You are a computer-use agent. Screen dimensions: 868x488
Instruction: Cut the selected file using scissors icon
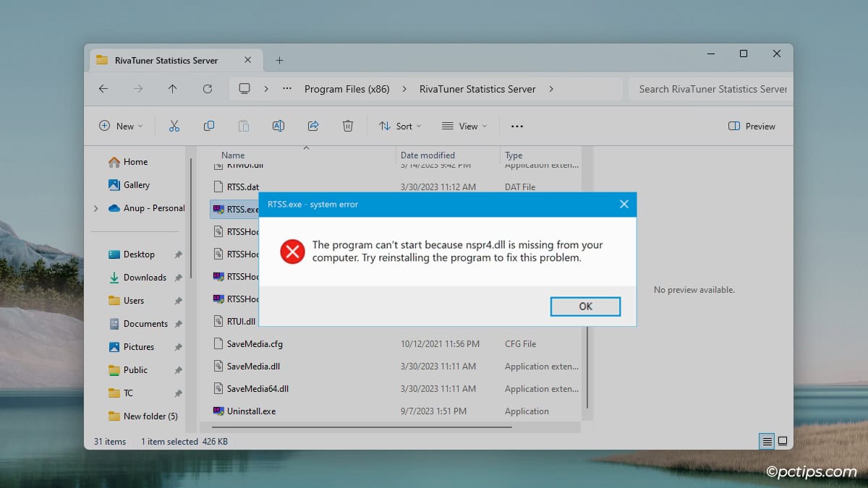(x=174, y=126)
